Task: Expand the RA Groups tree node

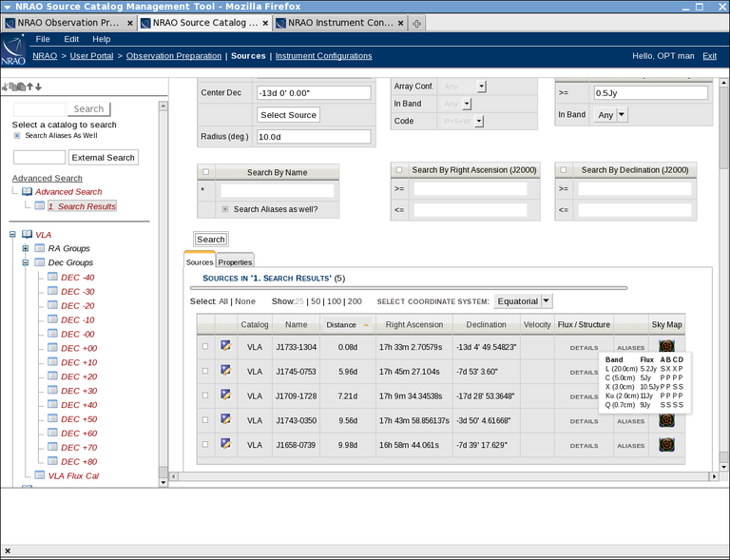Action: (x=26, y=248)
